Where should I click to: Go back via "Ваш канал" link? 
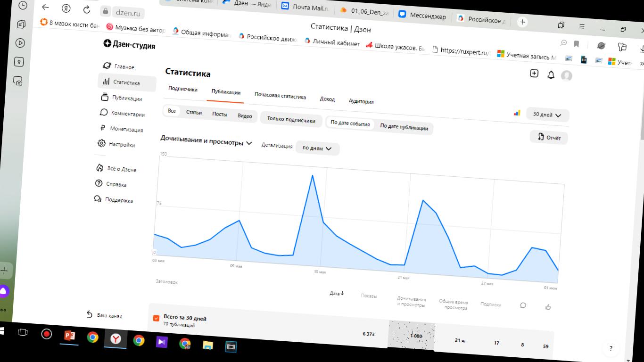click(x=105, y=315)
